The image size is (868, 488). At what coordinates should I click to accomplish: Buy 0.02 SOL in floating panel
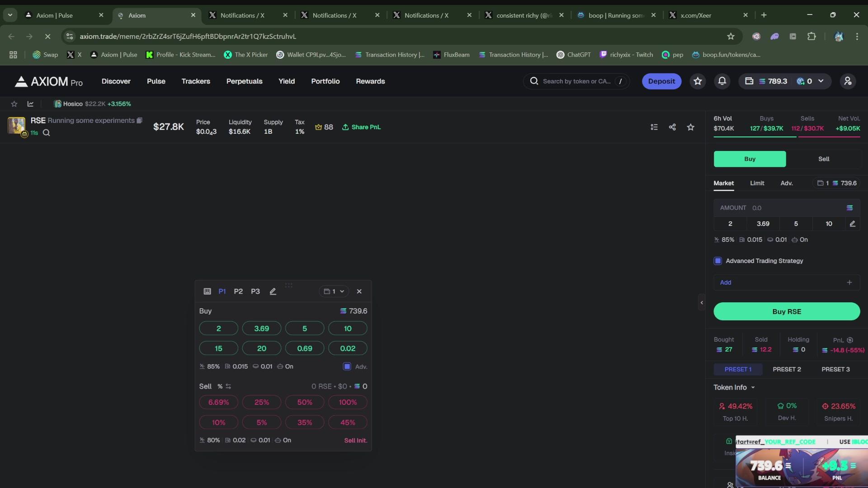click(347, 348)
